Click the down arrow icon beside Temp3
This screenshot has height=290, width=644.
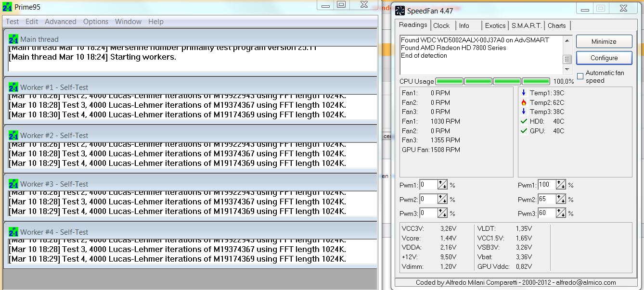(524, 112)
